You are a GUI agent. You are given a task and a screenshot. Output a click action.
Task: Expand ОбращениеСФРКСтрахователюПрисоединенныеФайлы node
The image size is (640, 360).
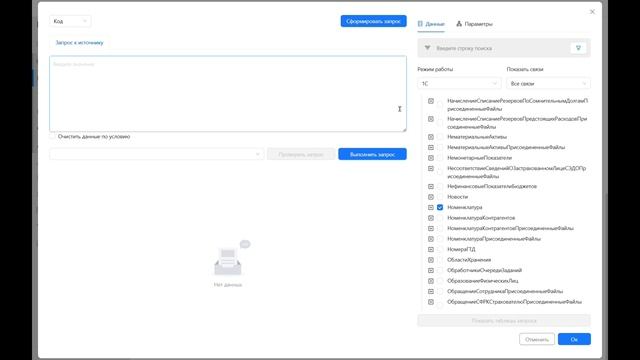click(431, 302)
